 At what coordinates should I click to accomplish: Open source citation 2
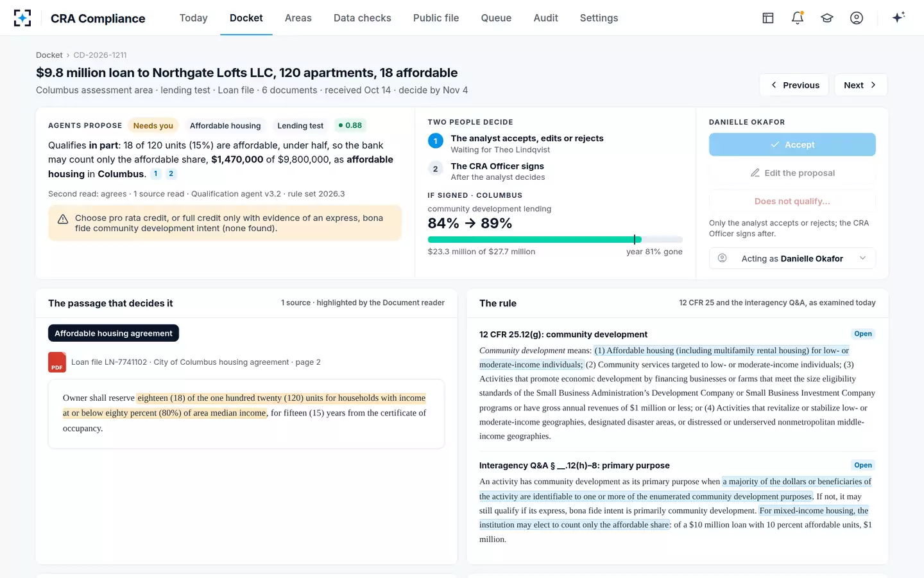(x=171, y=174)
